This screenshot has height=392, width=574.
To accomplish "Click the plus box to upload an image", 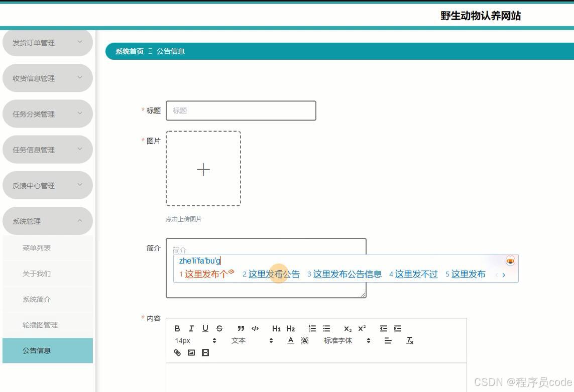I will click(203, 169).
